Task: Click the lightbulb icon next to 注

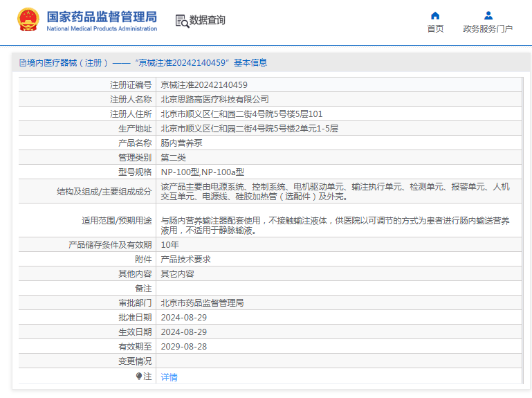Action: click(x=139, y=376)
